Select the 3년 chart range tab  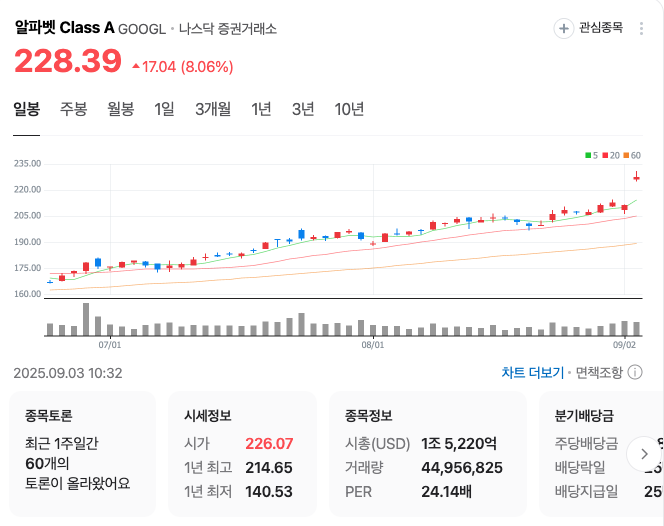pos(303,109)
